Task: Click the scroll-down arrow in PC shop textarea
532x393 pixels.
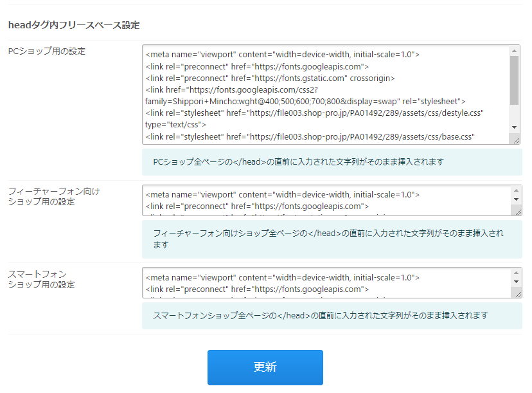Action: [515, 127]
